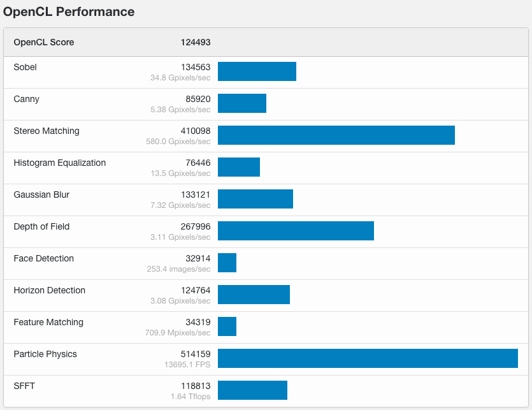The height and width of the screenshot is (410, 532).
Task: Click the Depth of Field score 267996
Action: tap(195, 227)
